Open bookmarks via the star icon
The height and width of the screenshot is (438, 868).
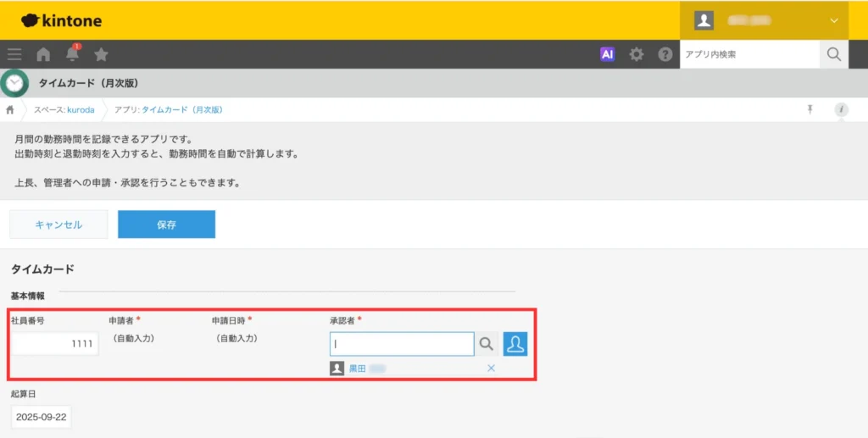pyautogui.click(x=101, y=54)
